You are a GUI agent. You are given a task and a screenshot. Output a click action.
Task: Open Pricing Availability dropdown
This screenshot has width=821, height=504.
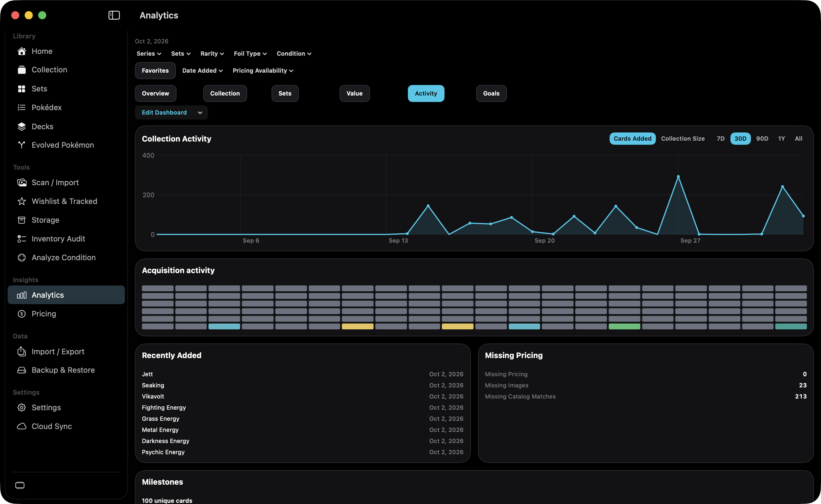coord(263,71)
